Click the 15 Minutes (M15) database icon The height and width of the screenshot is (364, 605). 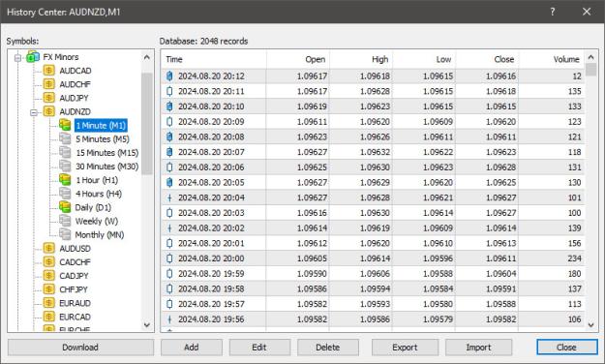click(x=65, y=152)
